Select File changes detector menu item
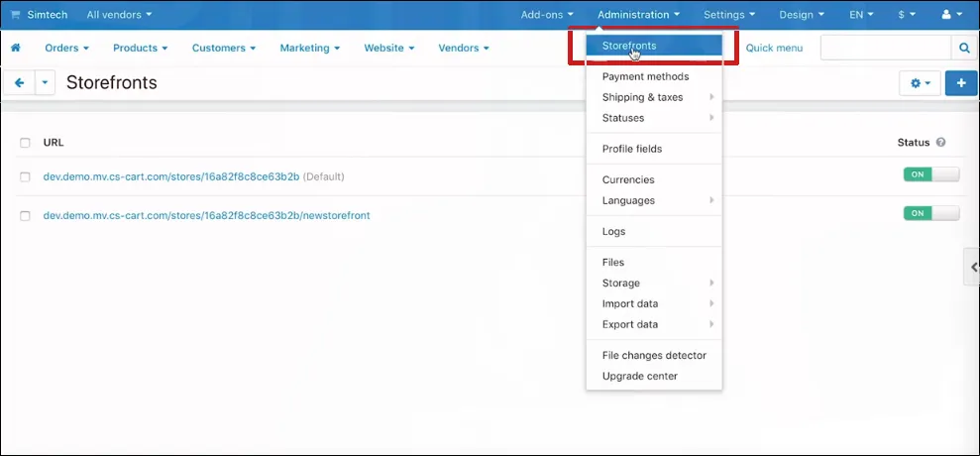 pyautogui.click(x=654, y=355)
